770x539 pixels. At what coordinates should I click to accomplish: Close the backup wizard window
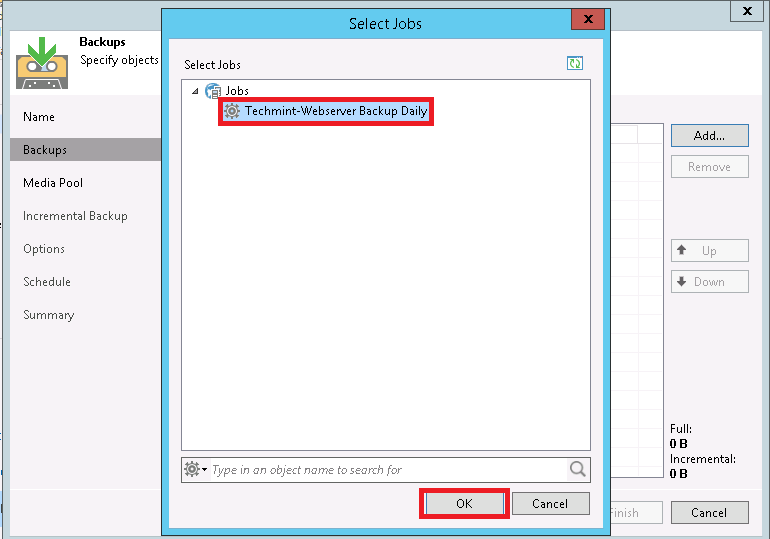pyautogui.click(x=747, y=11)
